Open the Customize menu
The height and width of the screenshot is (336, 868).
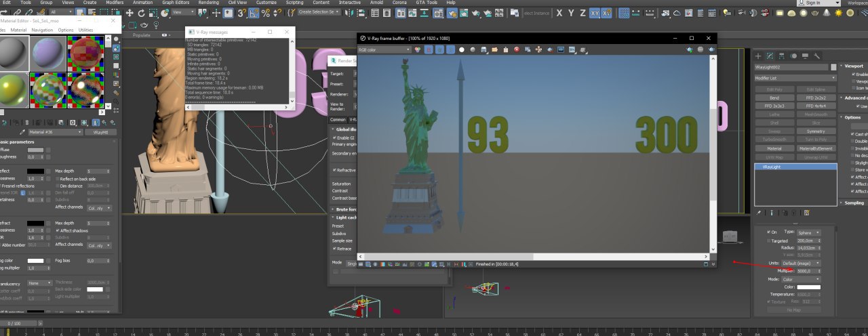point(267,3)
